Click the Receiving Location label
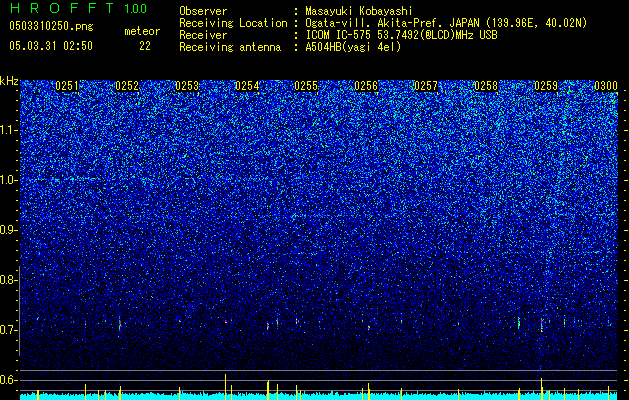 pyautogui.click(x=233, y=23)
